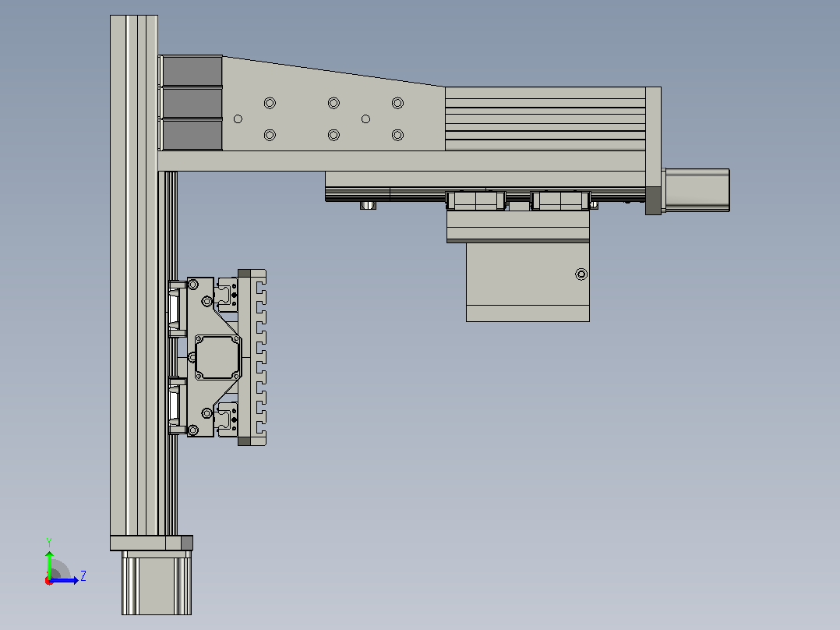
Task: Select the motor at the horizontal arm's right end
Action: click(x=697, y=190)
